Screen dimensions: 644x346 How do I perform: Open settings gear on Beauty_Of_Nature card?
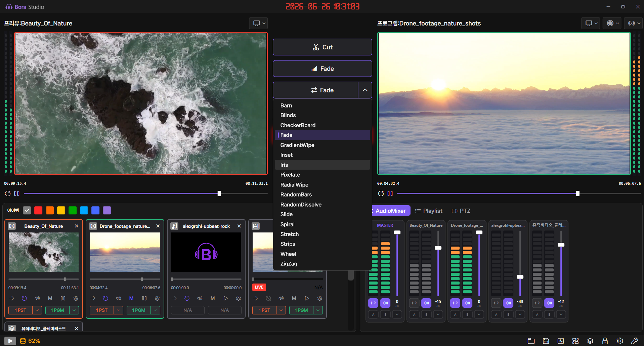click(x=76, y=298)
